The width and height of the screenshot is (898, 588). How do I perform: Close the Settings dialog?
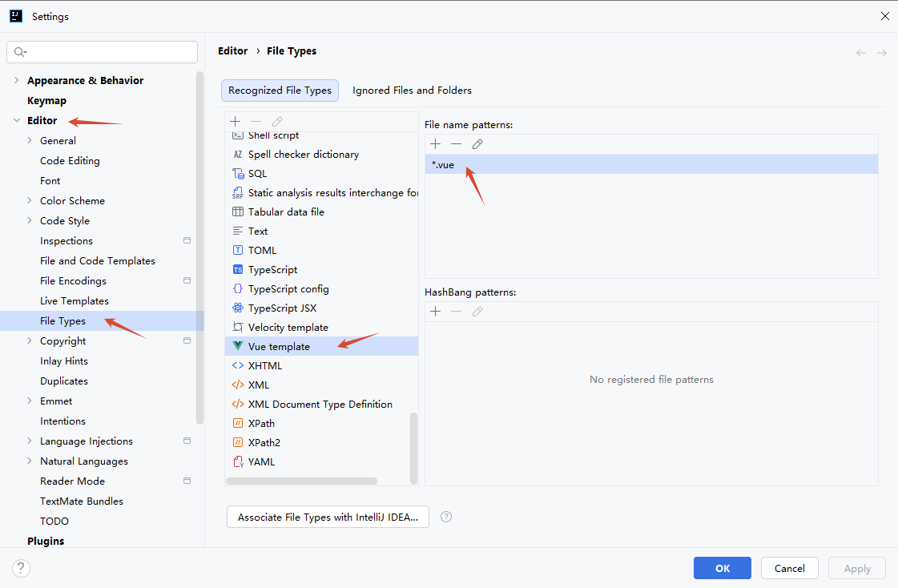(x=885, y=16)
